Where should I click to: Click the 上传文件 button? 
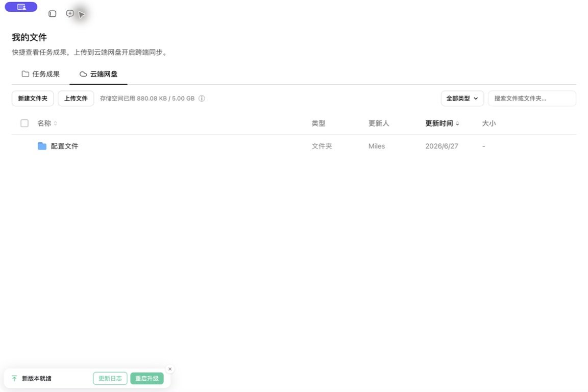click(76, 99)
